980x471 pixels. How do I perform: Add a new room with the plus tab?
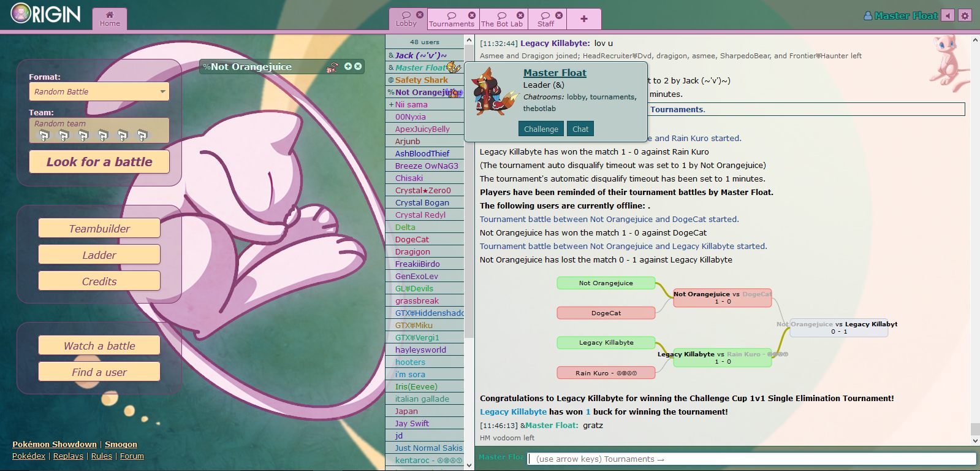tap(584, 19)
